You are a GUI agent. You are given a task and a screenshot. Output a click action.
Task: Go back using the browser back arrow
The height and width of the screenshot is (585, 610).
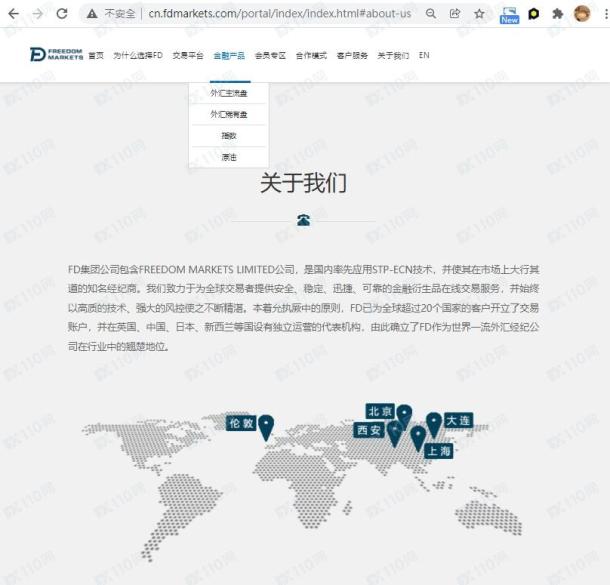click(14, 14)
